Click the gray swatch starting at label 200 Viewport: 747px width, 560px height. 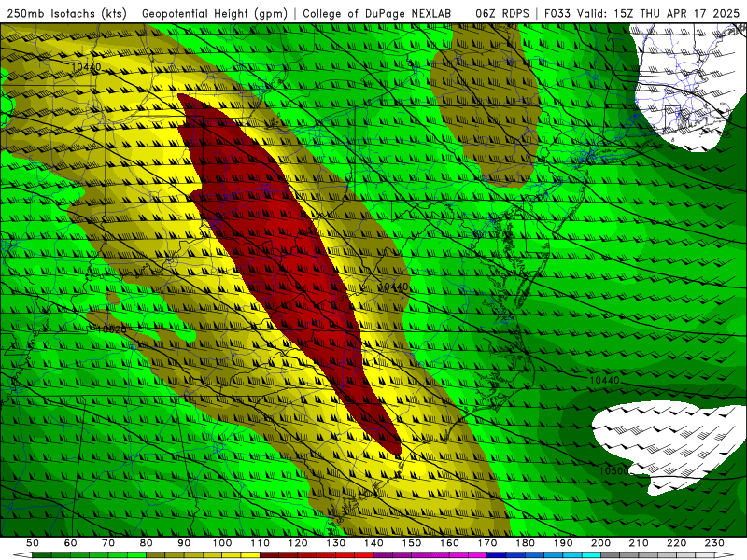pos(611,555)
